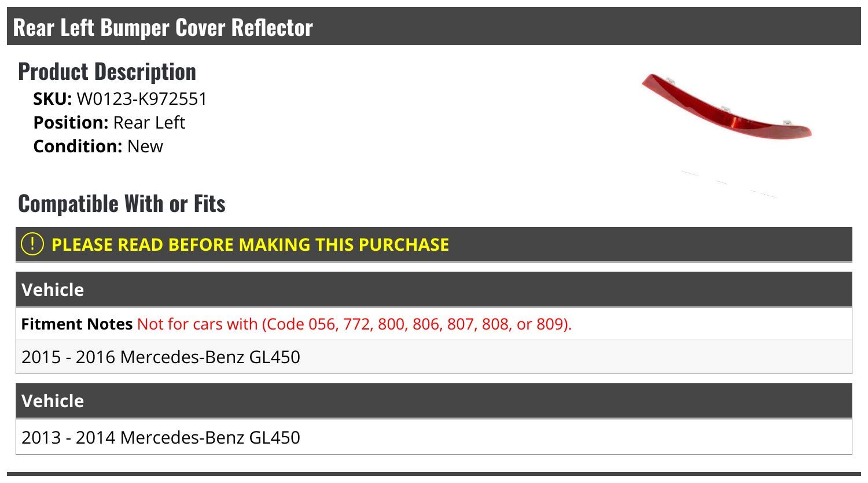Select the second Vehicle table header
The width and height of the screenshot is (868, 483).
point(53,401)
